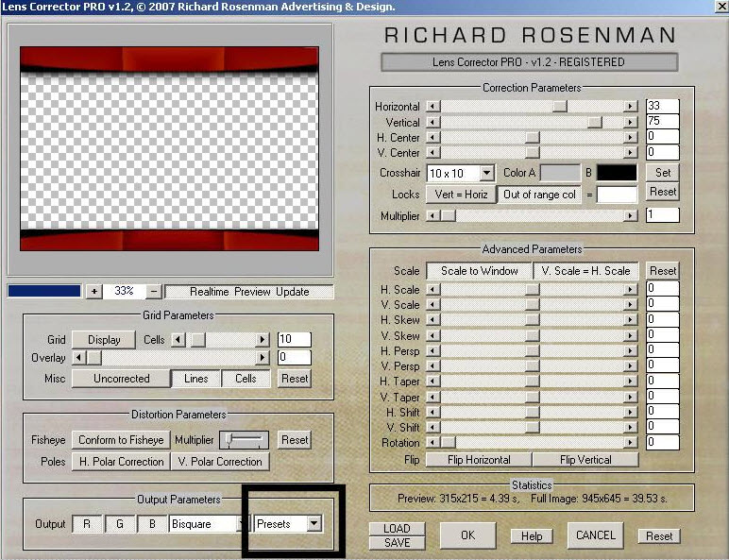Pick Color A swatch
The height and width of the screenshot is (560, 729).
(560, 173)
